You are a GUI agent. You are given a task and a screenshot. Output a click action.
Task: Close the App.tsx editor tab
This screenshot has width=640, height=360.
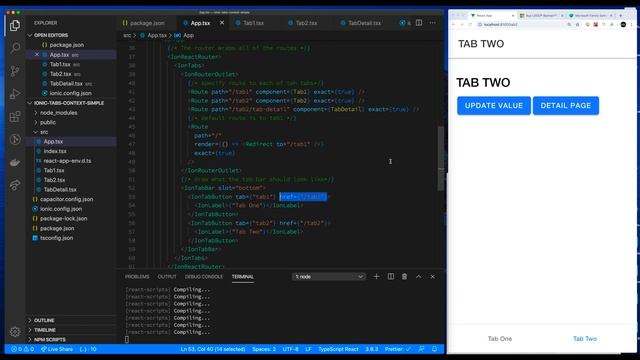[222, 23]
